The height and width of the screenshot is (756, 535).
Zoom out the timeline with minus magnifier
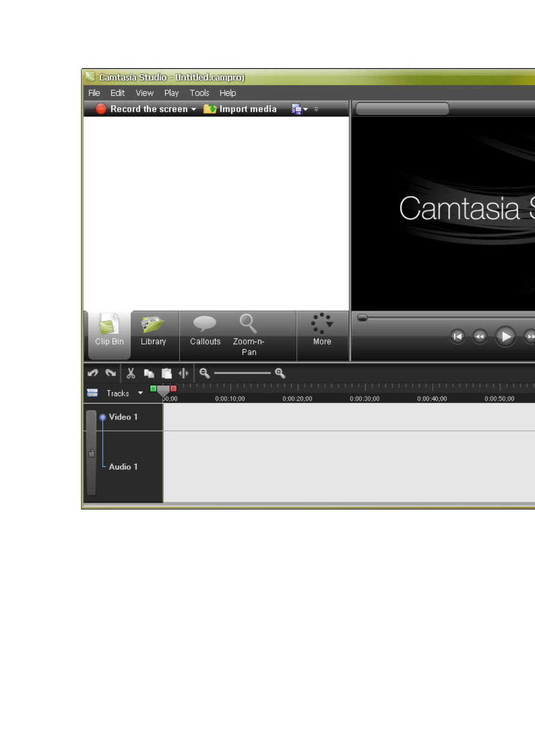204,373
